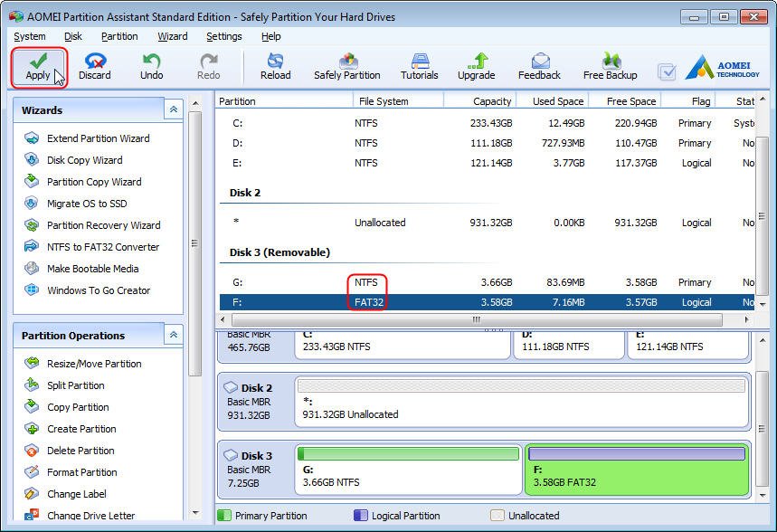
Task: Click the D: 111.18GB NTFS disk map block
Action: pos(569,345)
